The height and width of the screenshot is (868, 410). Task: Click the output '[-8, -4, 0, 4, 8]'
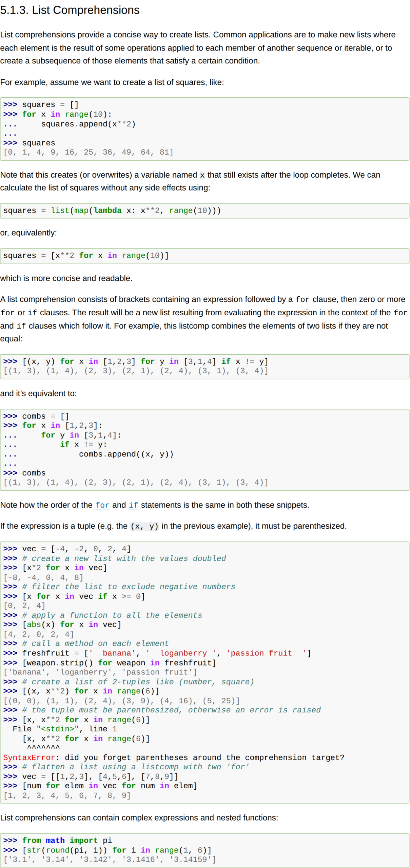click(43, 577)
